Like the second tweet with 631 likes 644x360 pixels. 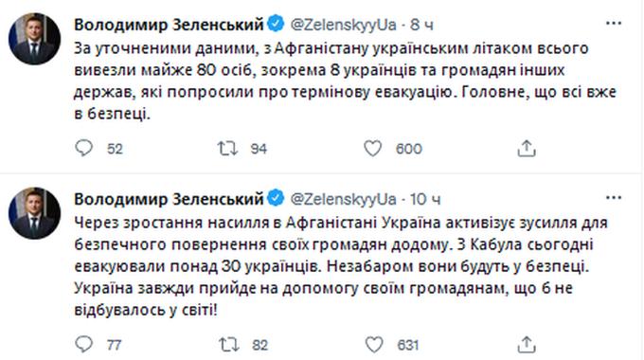tap(374, 345)
